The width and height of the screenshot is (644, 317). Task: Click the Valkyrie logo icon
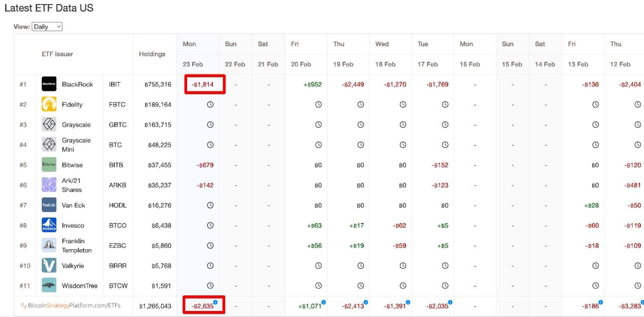tap(49, 265)
